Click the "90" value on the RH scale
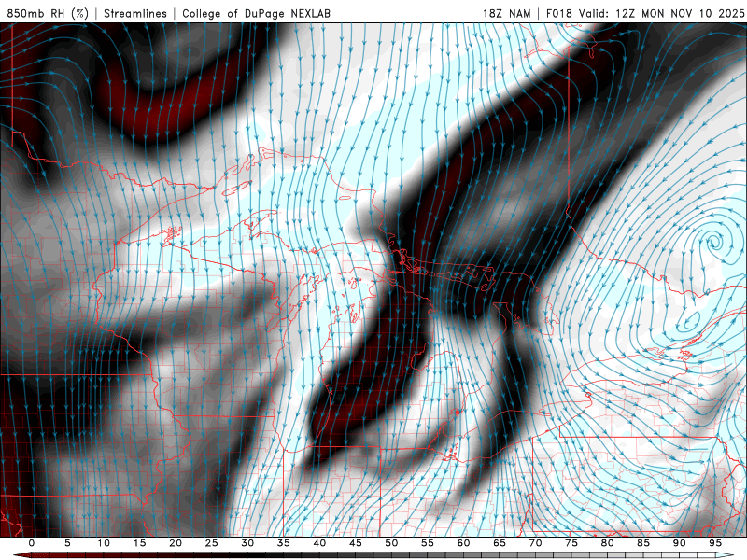 pyautogui.click(x=680, y=543)
